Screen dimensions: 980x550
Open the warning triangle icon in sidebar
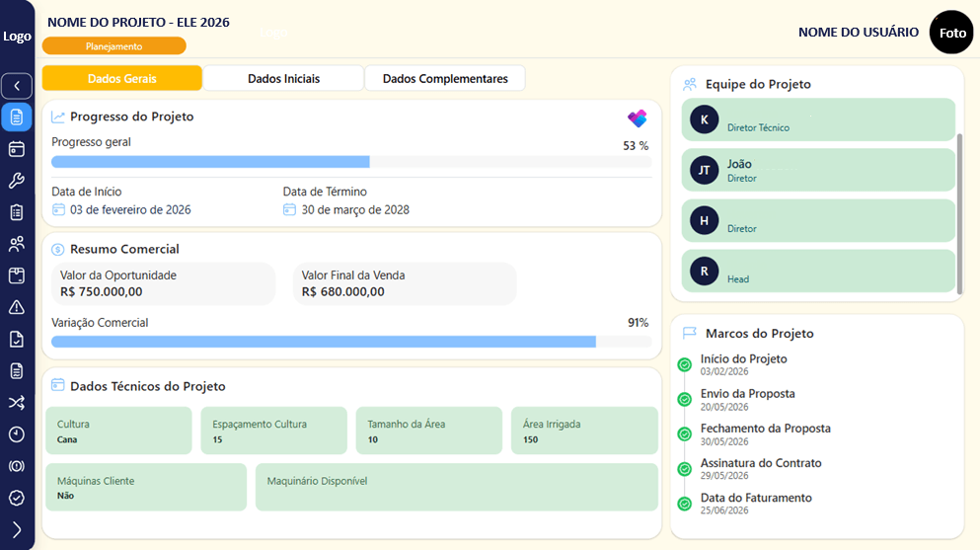(x=17, y=307)
